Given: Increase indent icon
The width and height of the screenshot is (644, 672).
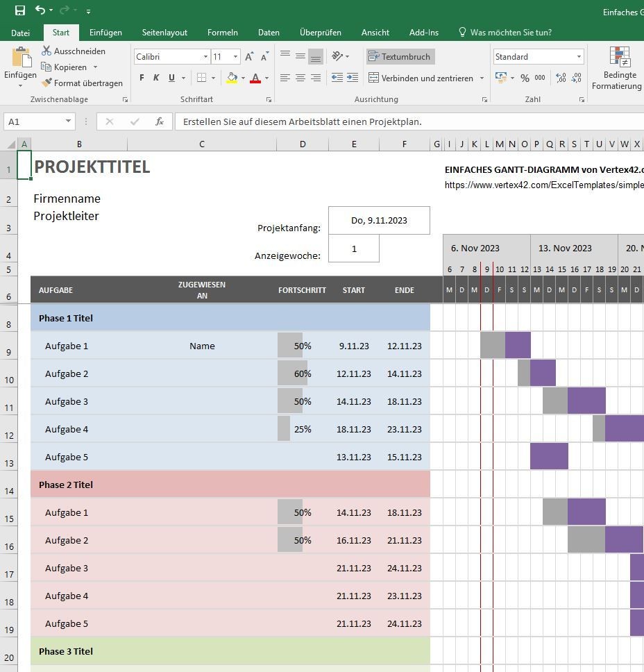Looking at the screenshot, I should tap(353, 78).
